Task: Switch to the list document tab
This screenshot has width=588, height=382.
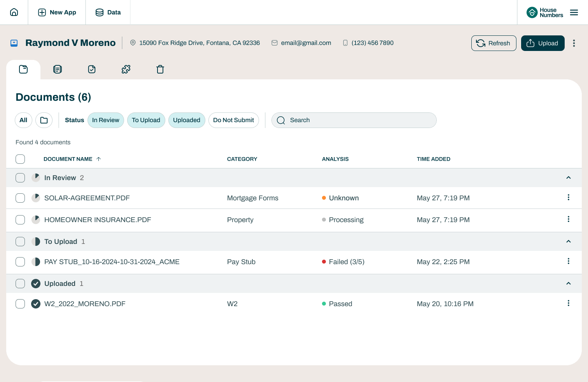Action: 58,69
